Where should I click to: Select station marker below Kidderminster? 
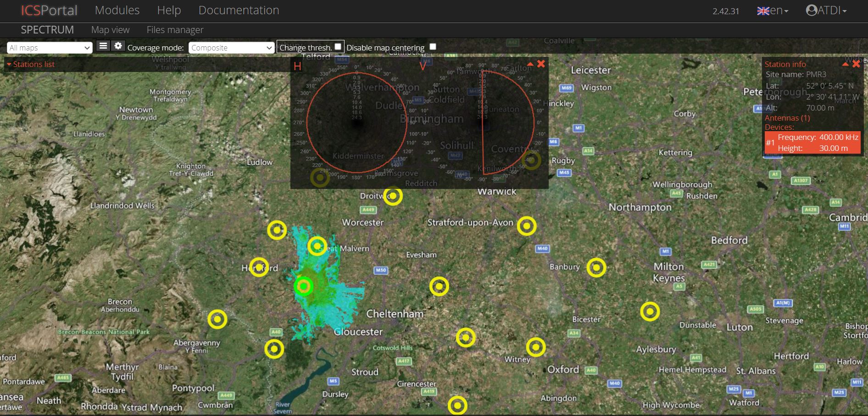[320, 177]
